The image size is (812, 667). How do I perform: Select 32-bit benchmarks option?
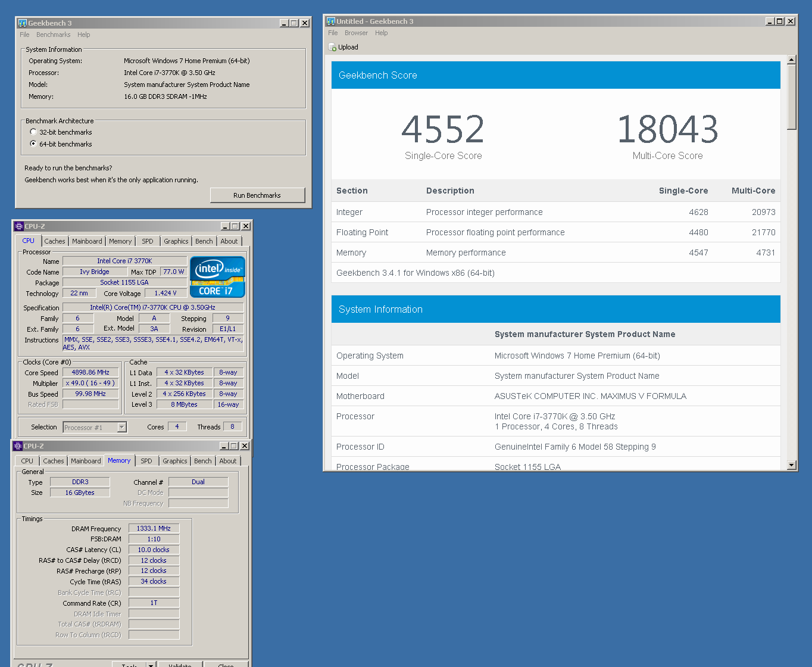coord(33,132)
